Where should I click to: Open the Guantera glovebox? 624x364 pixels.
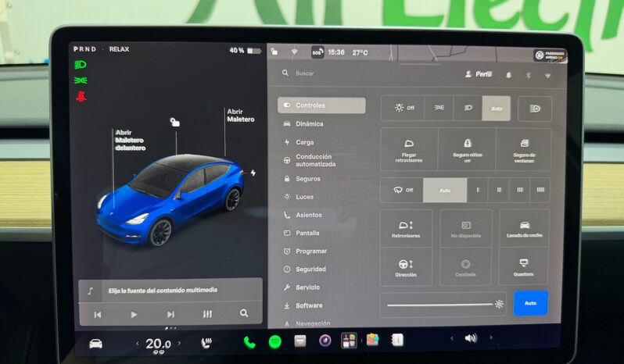pyautogui.click(x=523, y=267)
